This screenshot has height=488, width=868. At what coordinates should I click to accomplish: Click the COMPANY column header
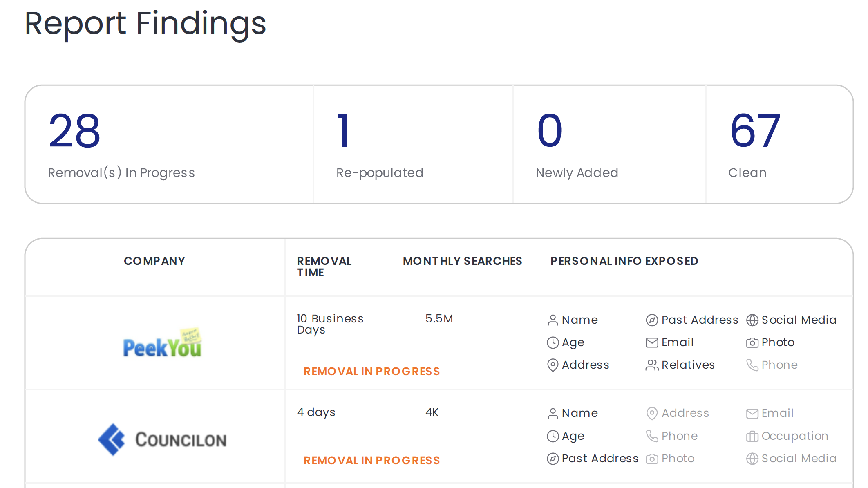(x=154, y=261)
